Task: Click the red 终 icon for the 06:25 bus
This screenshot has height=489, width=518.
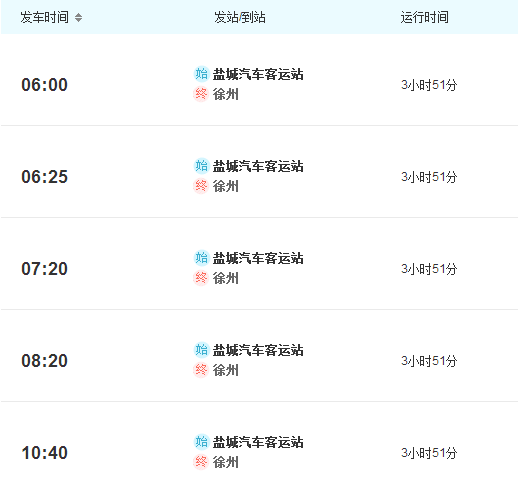Action: click(201, 186)
